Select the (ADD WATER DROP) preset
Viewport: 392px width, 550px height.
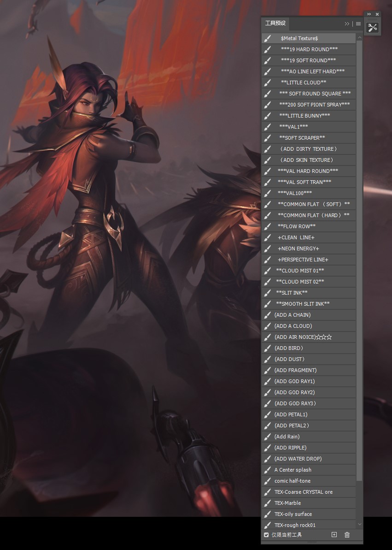point(309,459)
